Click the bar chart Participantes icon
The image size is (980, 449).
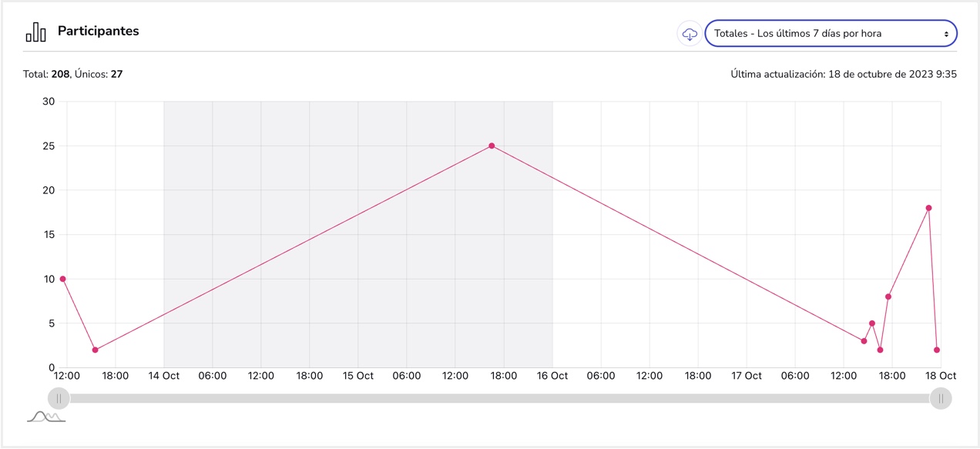click(x=35, y=32)
